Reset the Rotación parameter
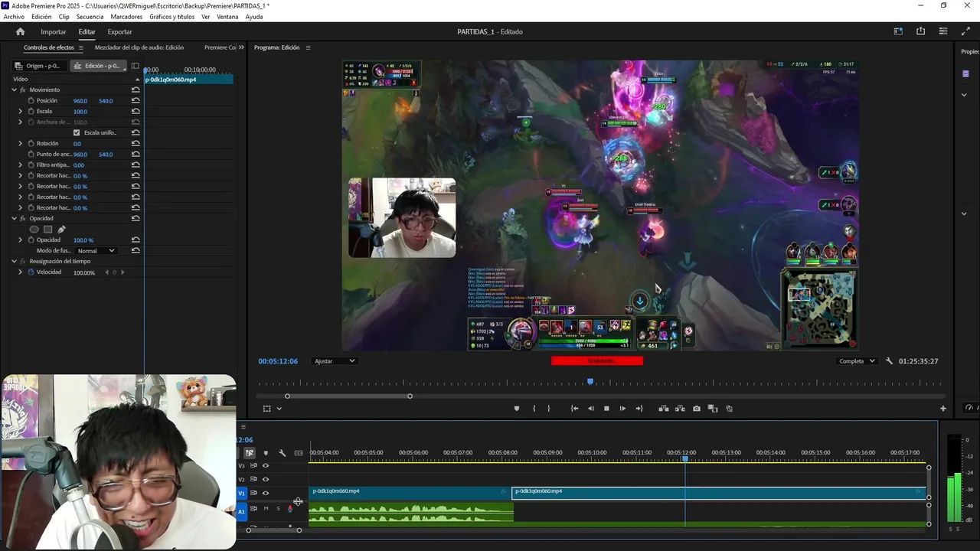The width and height of the screenshot is (980, 551). pos(136,143)
